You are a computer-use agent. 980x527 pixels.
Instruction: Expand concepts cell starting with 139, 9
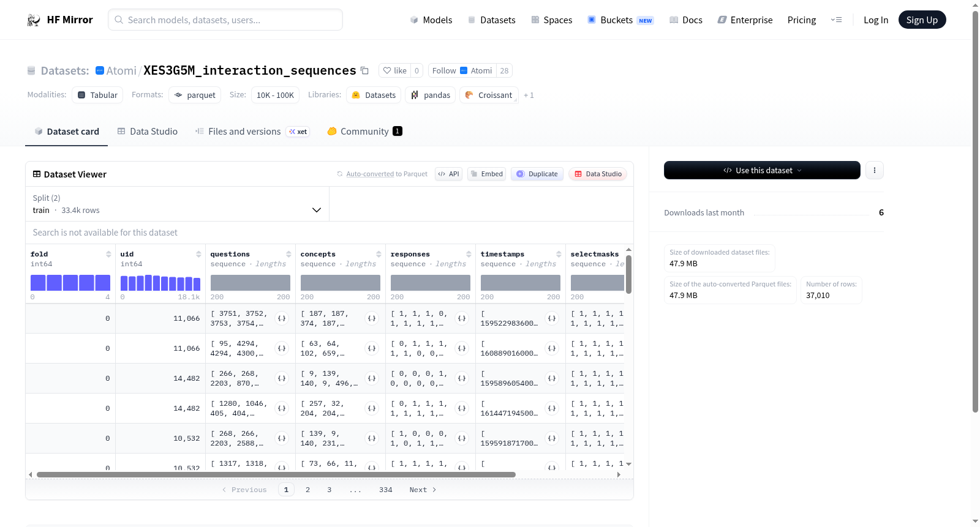(372, 438)
